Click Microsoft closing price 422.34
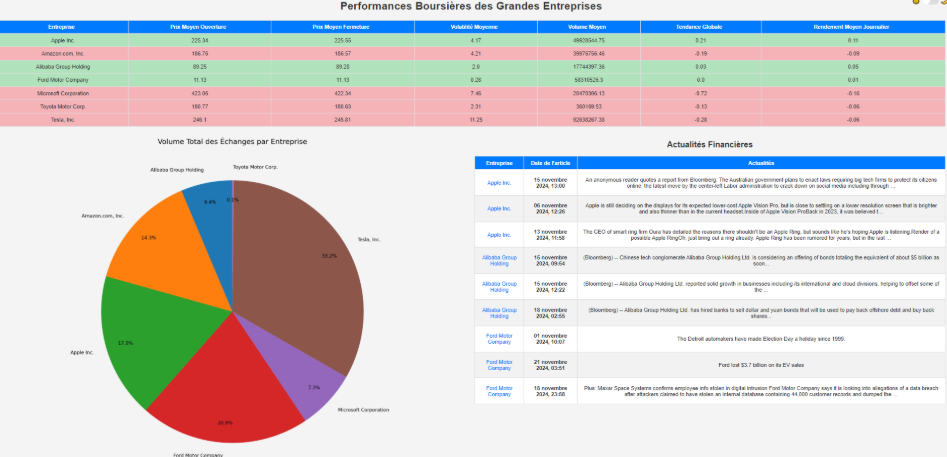The height and width of the screenshot is (457, 947). point(342,94)
